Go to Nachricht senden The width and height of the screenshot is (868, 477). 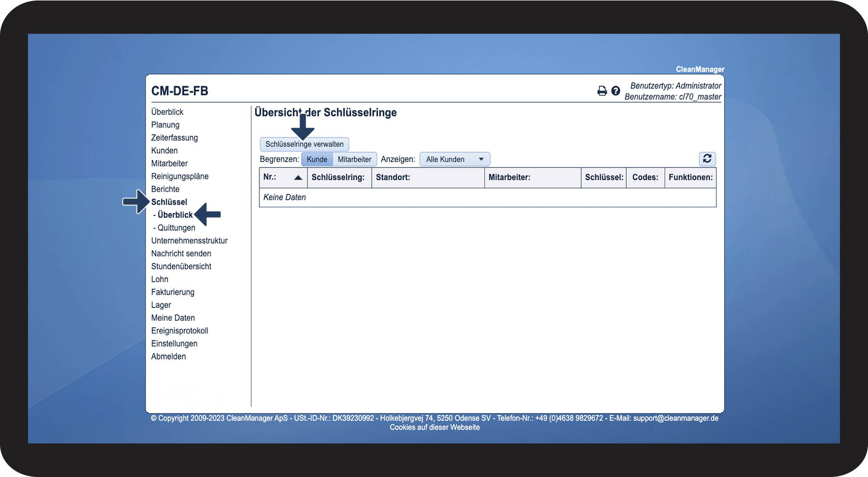point(181,253)
